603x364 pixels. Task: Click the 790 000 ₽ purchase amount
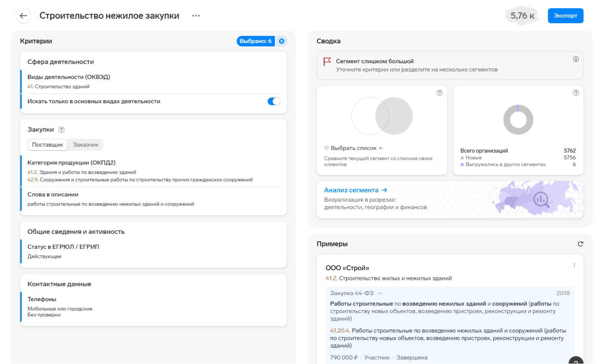point(344,358)
